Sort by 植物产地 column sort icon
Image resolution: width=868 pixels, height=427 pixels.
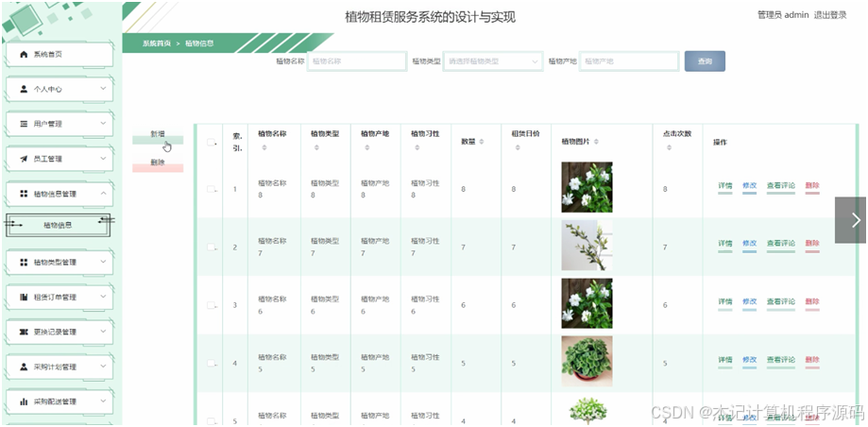pyautogui.click(x=367, y=147)
